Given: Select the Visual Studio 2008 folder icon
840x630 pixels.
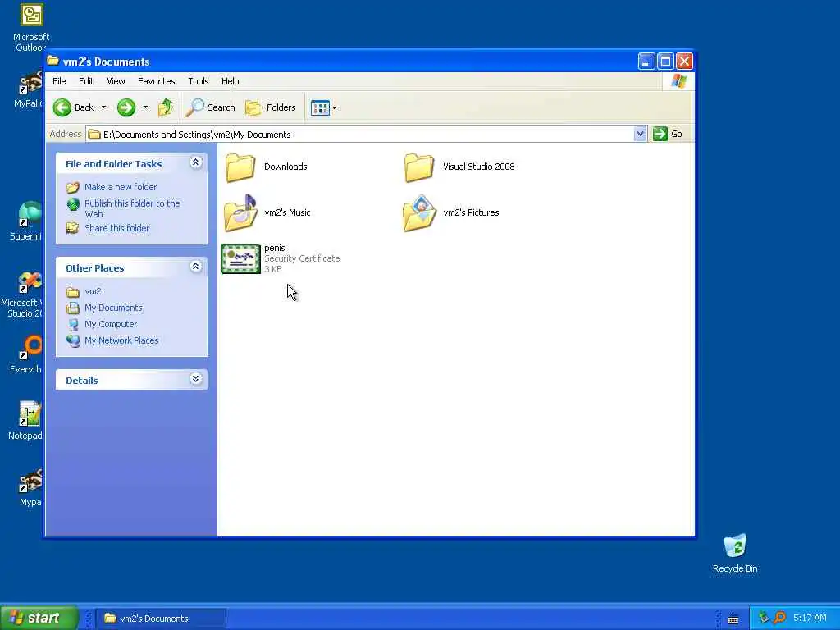Looking at the screenshot, I should pos(419,167).
